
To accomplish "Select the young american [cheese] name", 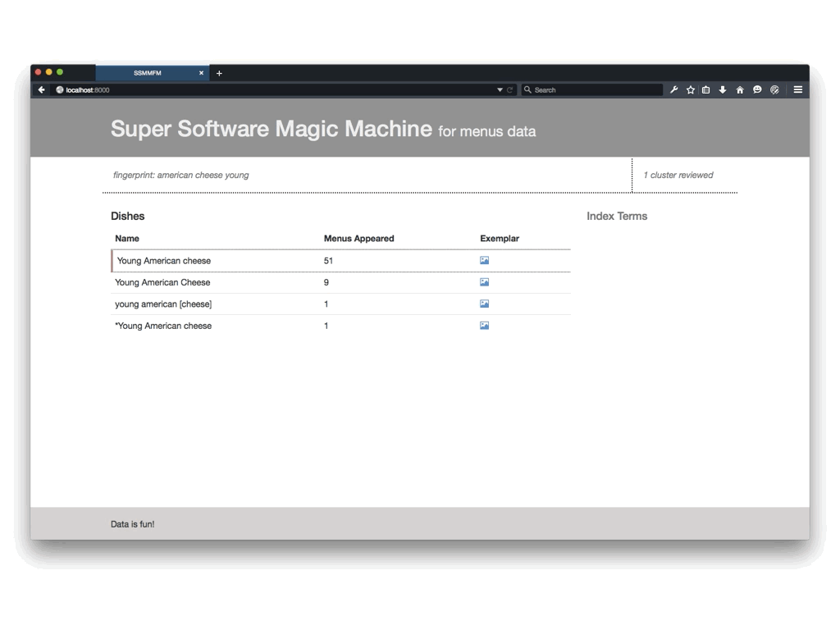I will pyautogui.click(x=163, y=304).
